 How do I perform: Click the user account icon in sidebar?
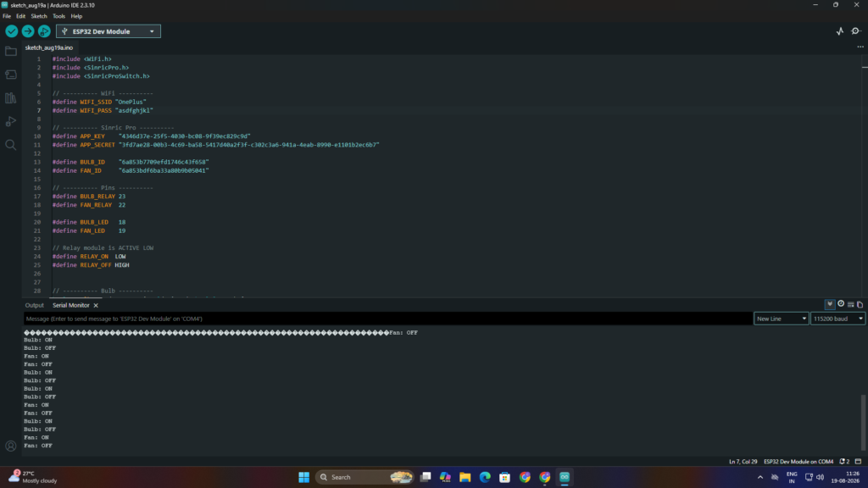(x=10, y=446)
